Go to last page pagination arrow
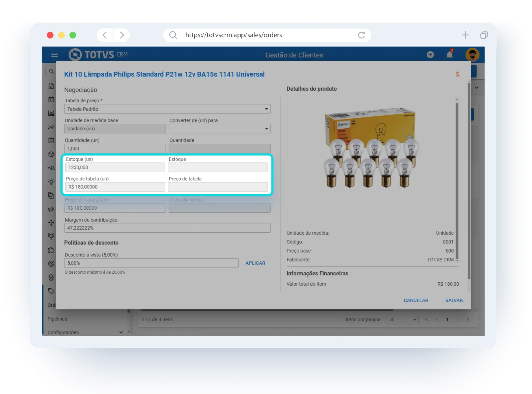The width and height of the screenshot is (532, 394). (468, 319)
